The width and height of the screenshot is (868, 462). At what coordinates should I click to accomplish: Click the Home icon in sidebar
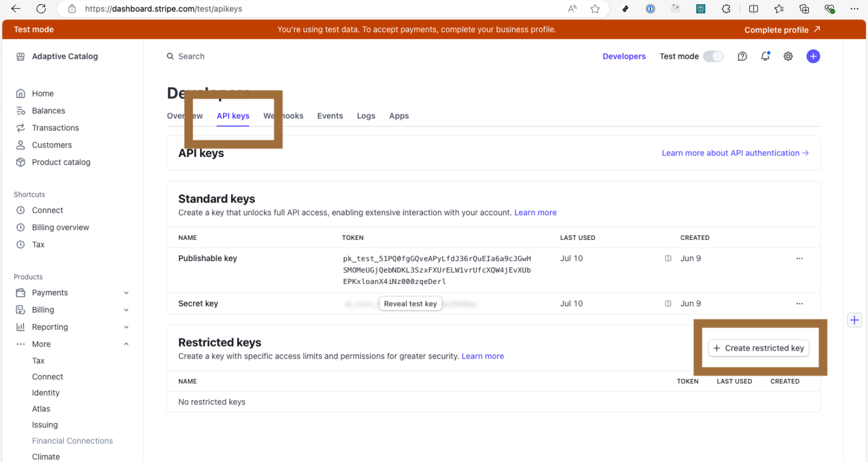click(x=20, y=93)
